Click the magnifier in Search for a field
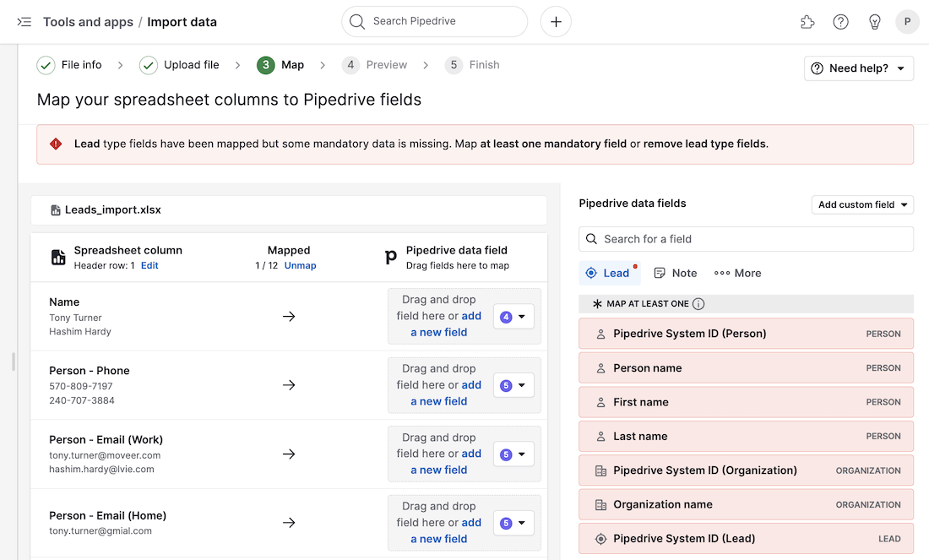The height and width of the screenshot is (560, 929). tap(591, 239)
